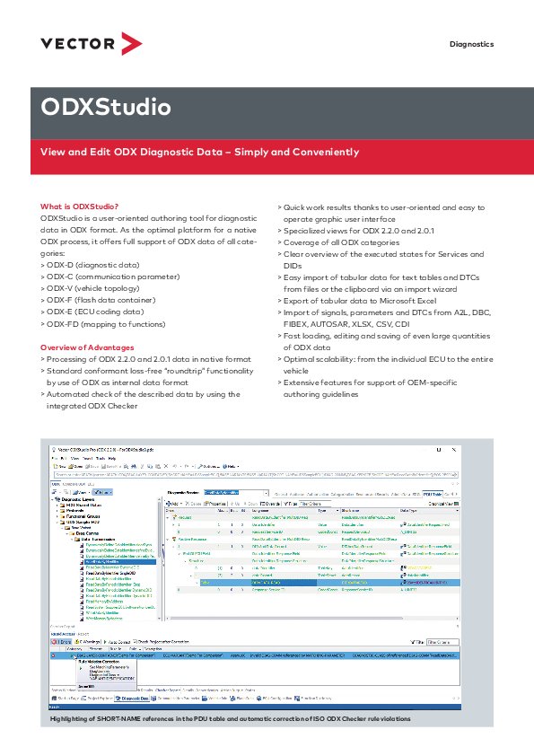Click the ODXStudio title banner text
534x756 pixels.
106,107
